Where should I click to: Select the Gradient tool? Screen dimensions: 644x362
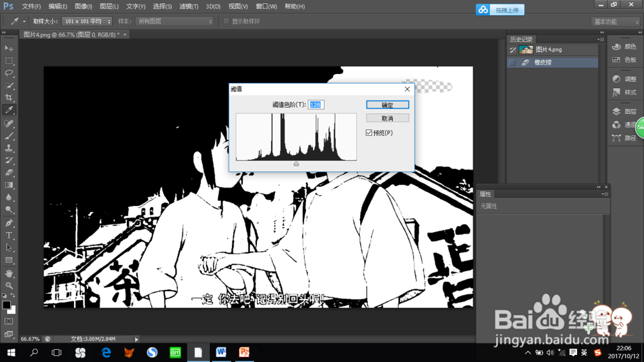click(8, 185)
